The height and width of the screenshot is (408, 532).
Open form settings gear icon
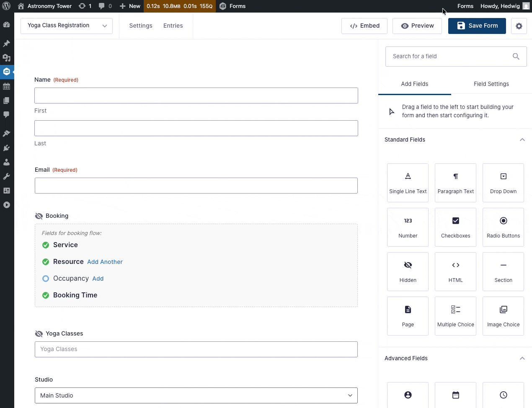tap(519, 26)
